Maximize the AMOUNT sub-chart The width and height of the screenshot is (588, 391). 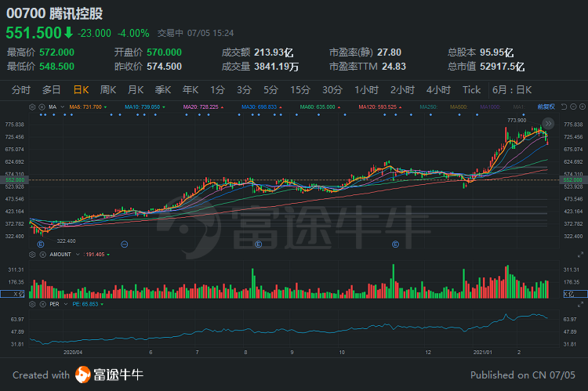(x=580, y=255)
